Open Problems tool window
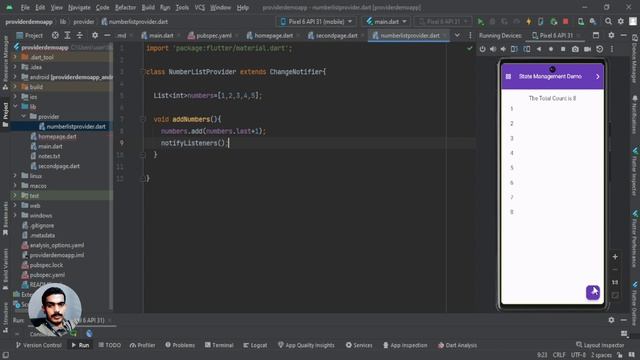640x360 pixels. pos(180,345)
